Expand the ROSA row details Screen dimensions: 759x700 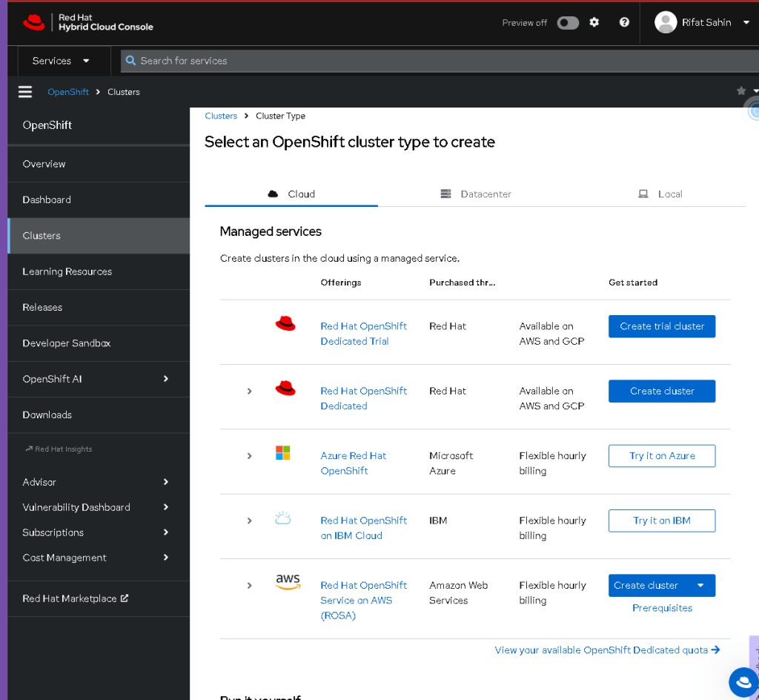pos(249,585)
